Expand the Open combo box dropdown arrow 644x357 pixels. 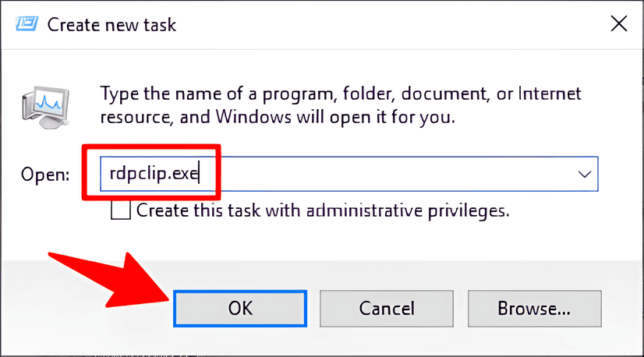[585, 173]
